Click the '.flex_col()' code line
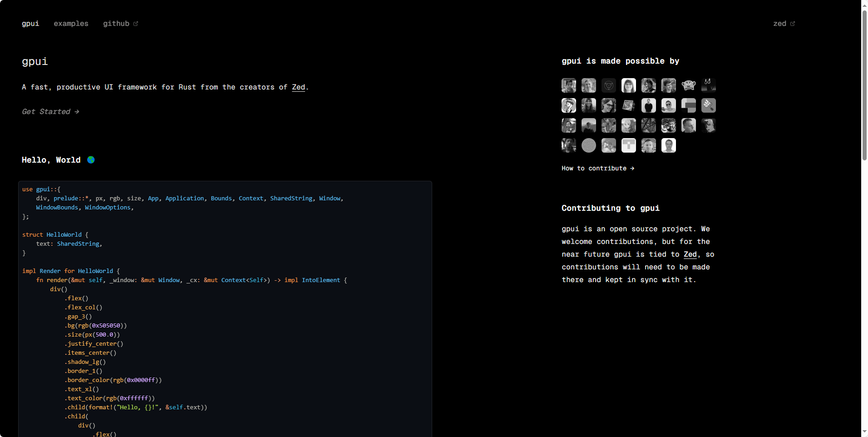 [x=84, y=308]
